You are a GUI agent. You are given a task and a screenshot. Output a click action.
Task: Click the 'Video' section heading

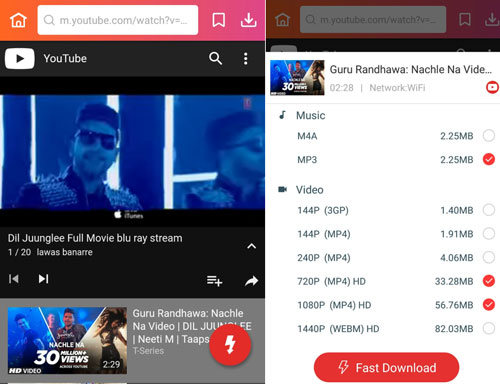tap(310, 190)
